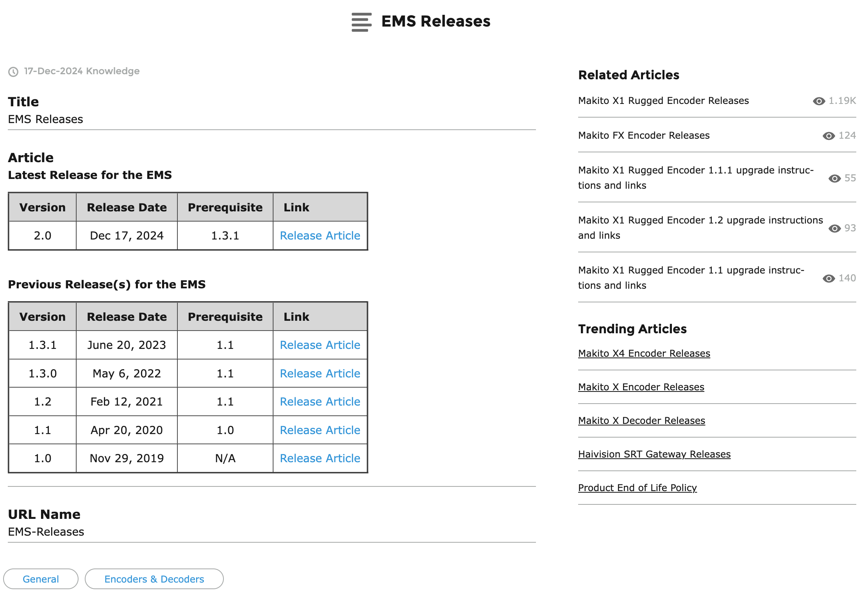
Task: Open Makito FX Encoder Releases article
Action: (x=644, y=136)
